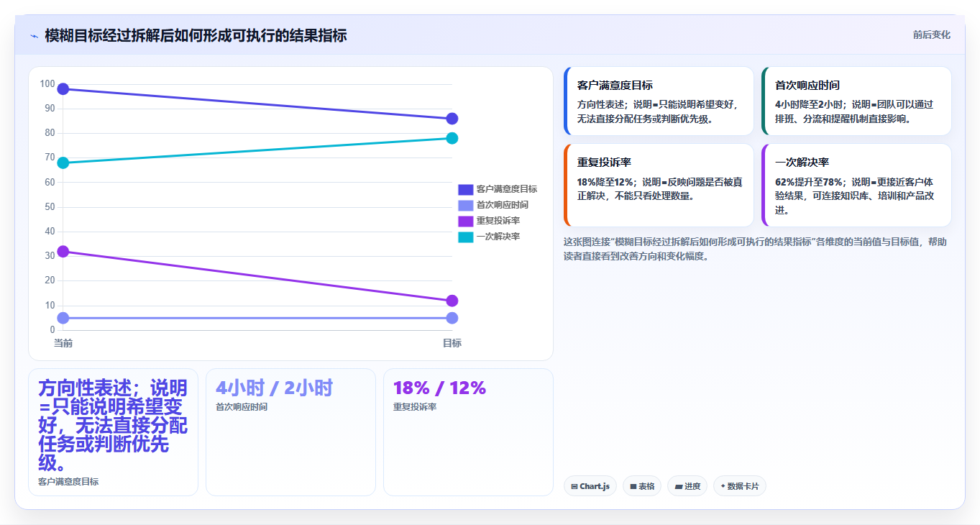Screen dimensions: 980x525
Task: Click the cyan 一次解决率 point at 目标
Action: tap(452, 138)
